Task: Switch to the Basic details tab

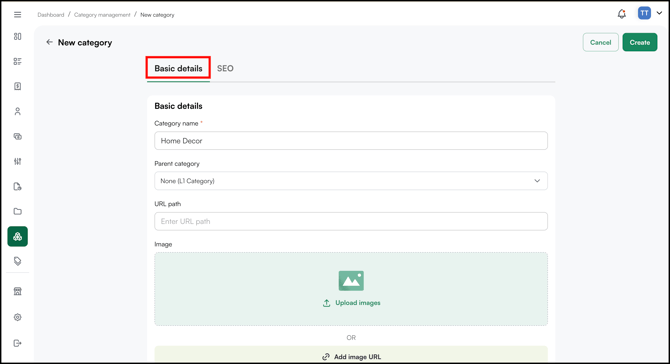Action: point(178,68)
